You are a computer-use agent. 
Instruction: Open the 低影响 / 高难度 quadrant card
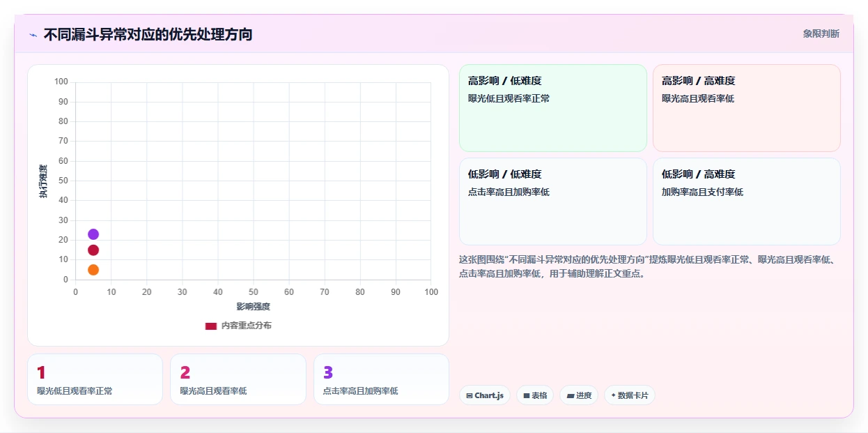tap(747, 202)
